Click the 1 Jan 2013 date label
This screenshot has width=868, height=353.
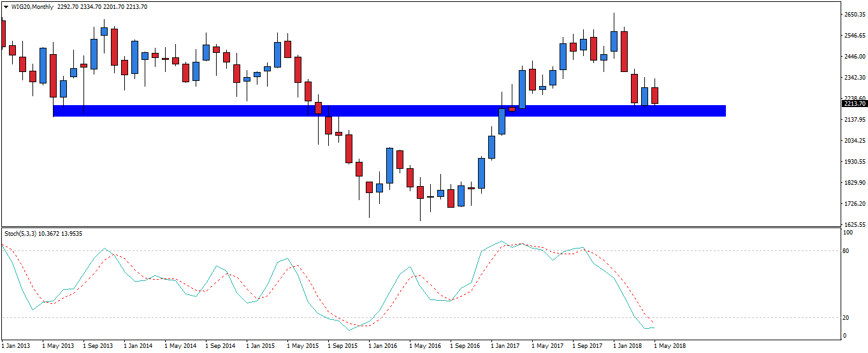[15, 346]
